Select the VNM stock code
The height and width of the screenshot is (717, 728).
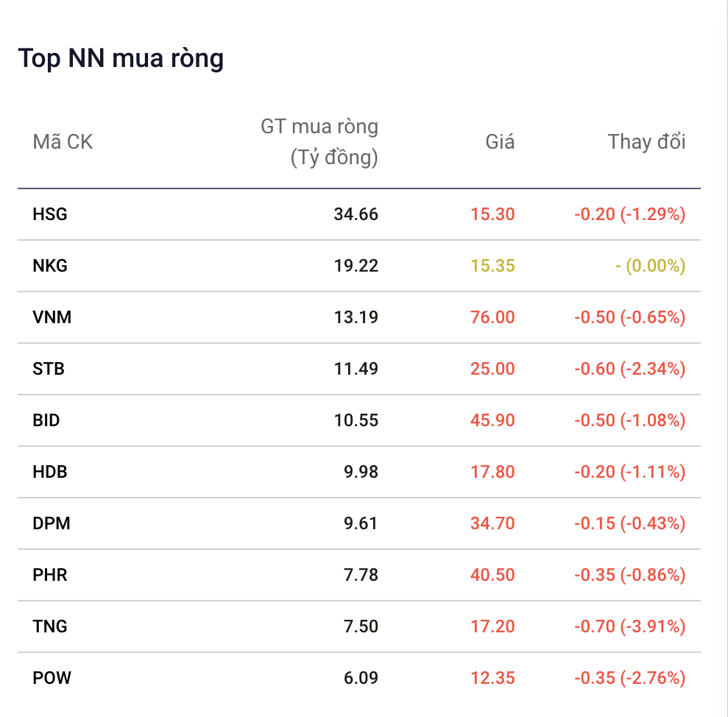pos(52,317)
